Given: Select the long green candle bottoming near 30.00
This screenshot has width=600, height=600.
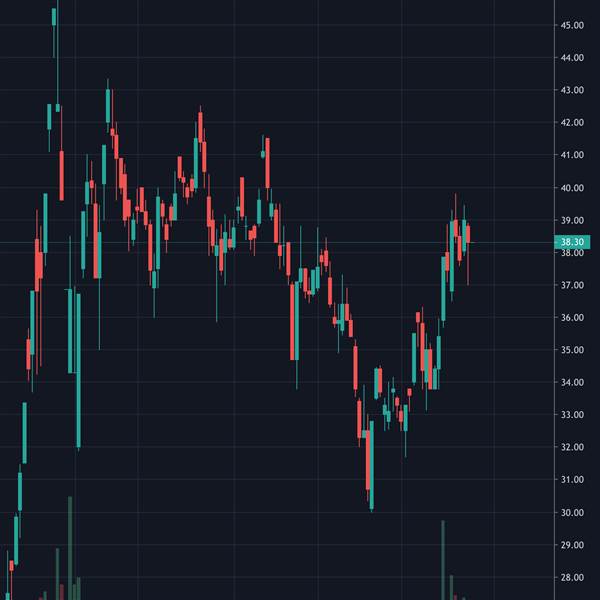Looking at the screenshot, I should coord(372,465).
